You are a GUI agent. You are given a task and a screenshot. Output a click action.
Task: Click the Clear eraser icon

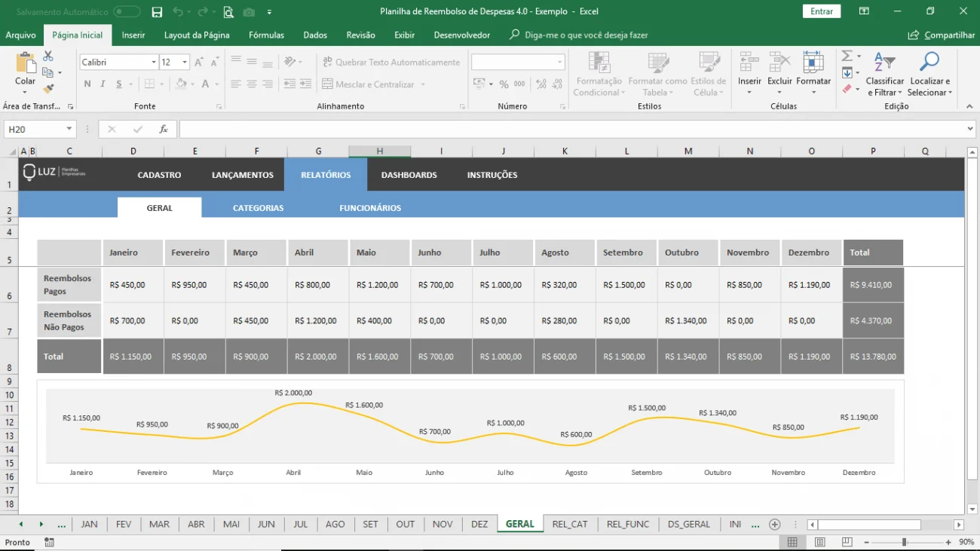(x=847, y=89)
